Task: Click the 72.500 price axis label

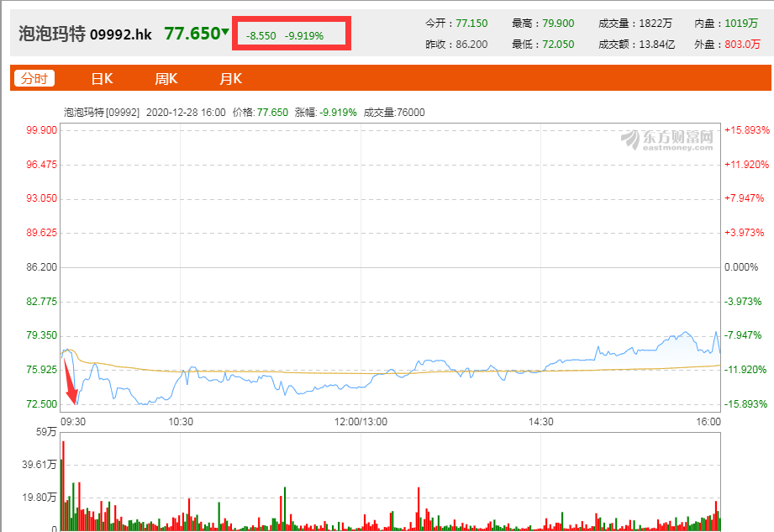Action: point(41,404)
